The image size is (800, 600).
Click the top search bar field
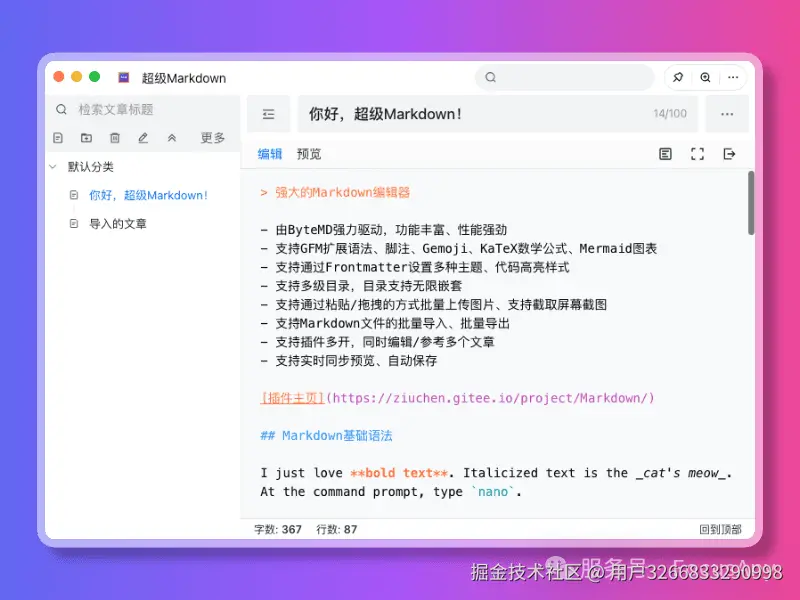point(564,77)
